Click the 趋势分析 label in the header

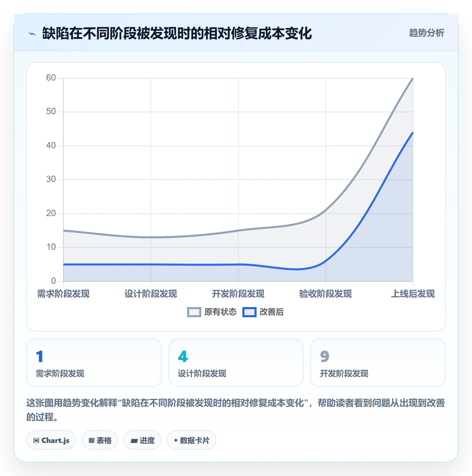[426, 33]
